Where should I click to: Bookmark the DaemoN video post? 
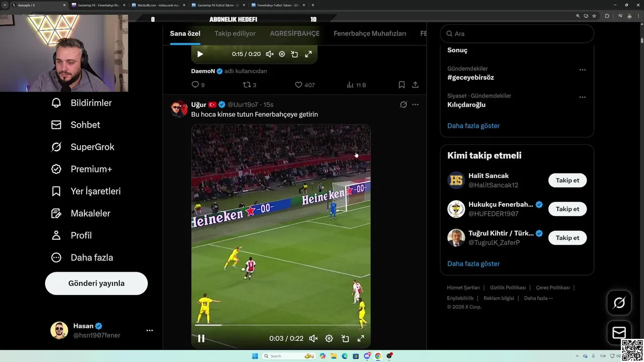pyautogui.click(x=401, y=85)
